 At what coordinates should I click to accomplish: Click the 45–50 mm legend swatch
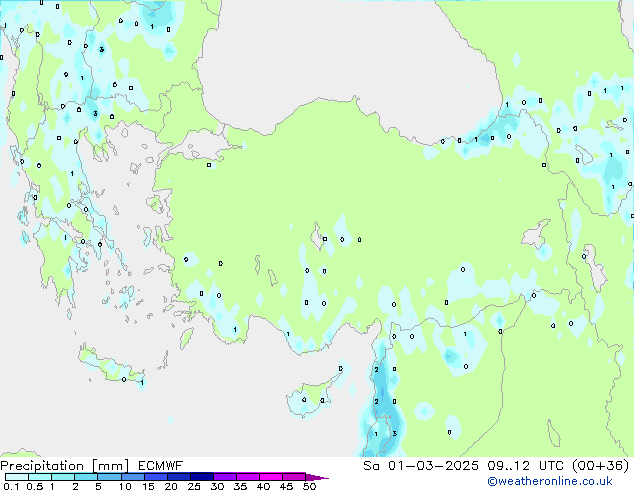pos(294,477)
